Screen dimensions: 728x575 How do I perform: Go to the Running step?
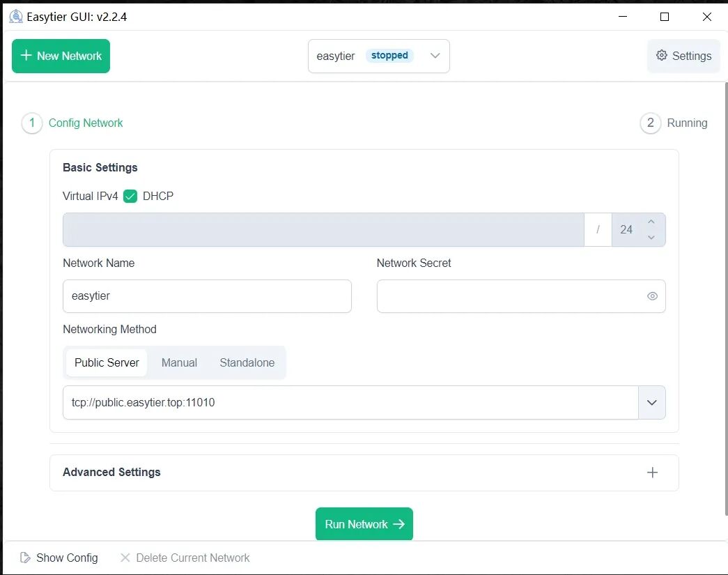pyautogui.click(x=674, y=123)
